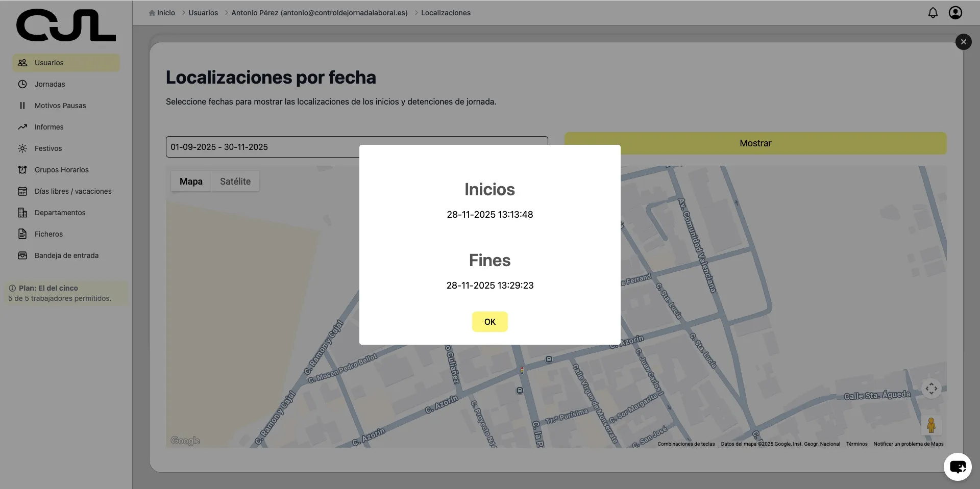
Task: Select the Mapa map type tab
Action: [191, 182]
